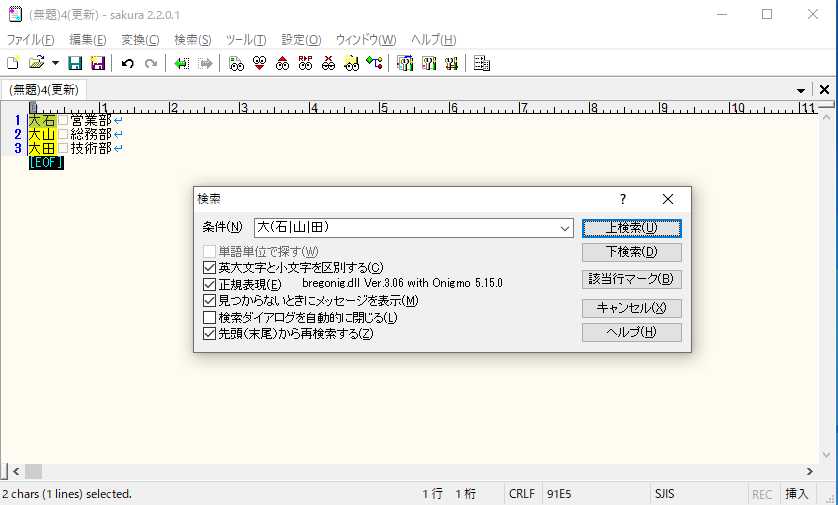The height and width of the screenshot is (505, 838).
Task: Click the Replace binoculars icon
Action: [306, 63]
